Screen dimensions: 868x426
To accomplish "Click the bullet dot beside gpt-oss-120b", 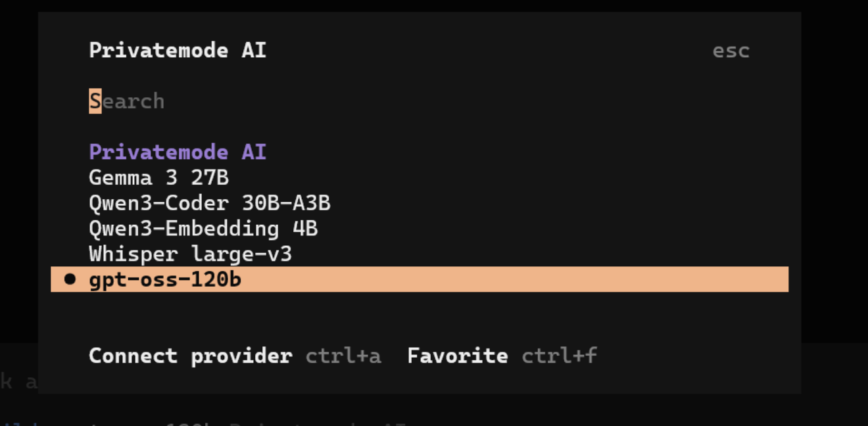I will click(x=70, y=280).
